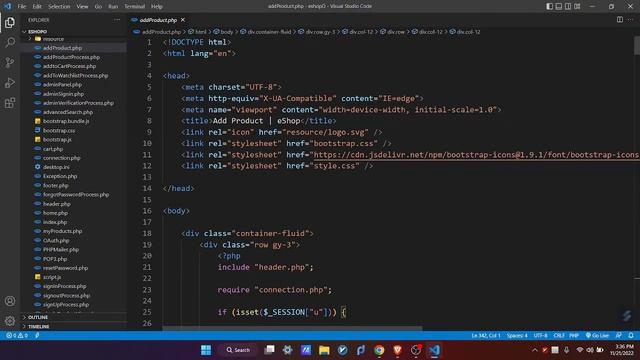Select indentation Spaces: 4 in status bar

(x=517, y=336)
